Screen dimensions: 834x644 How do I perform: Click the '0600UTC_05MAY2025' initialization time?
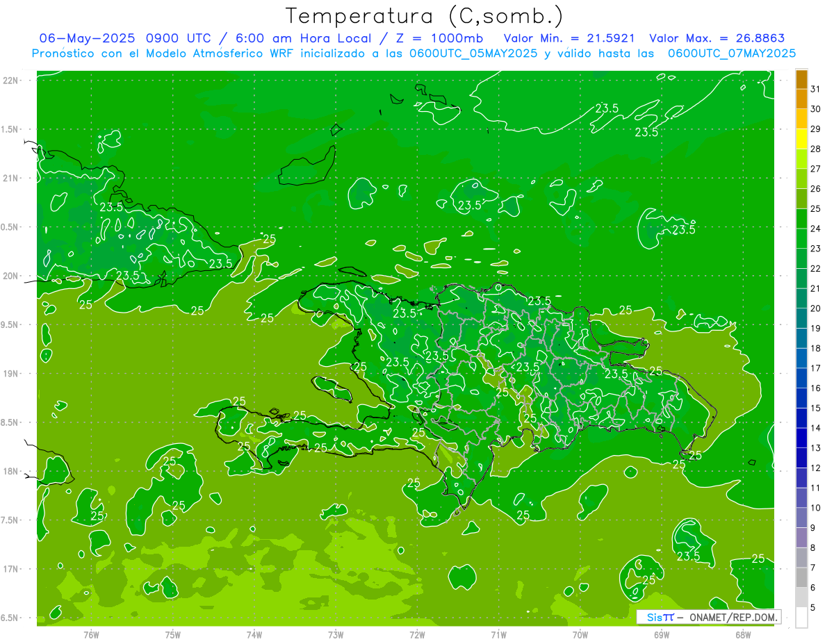(473, 53)
